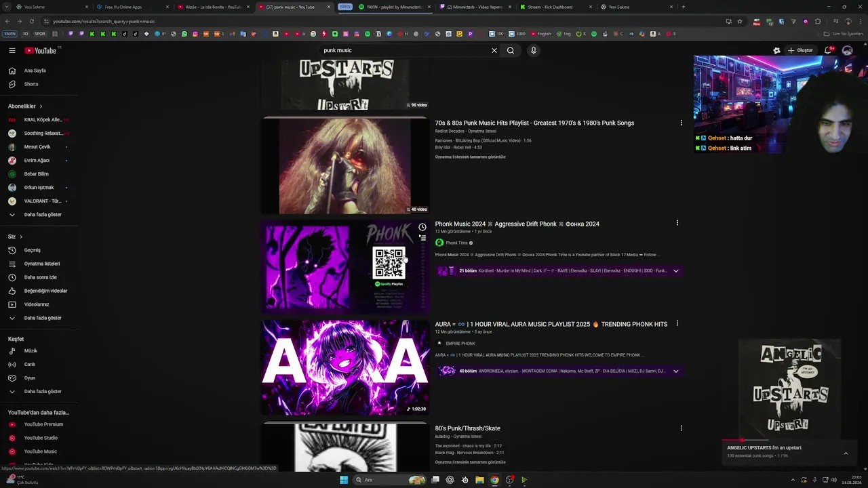Open the 80's Punk/Thrash/Skate playlist title
Viewport: 868px width, 488px height.
click(467, 428)
